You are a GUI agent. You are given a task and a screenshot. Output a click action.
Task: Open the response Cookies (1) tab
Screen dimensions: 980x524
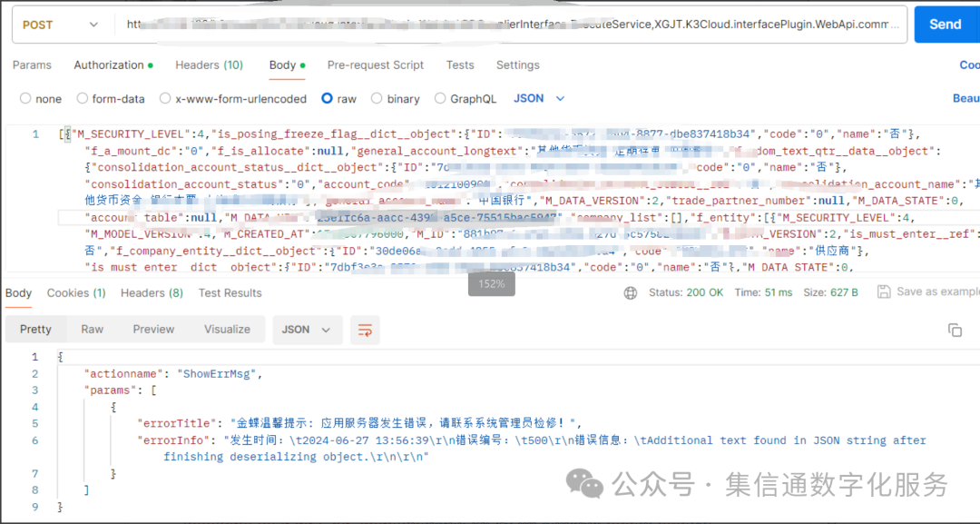click(x=76, y=292)
